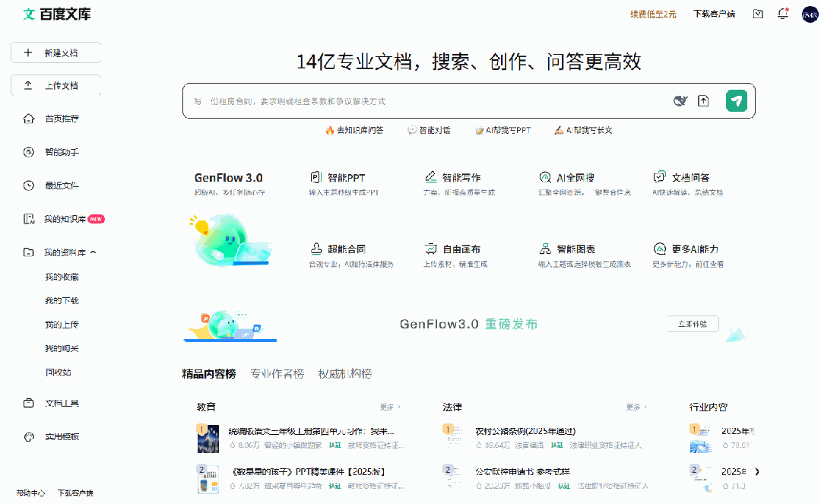The height and width of the screenshot is (504, 821).
Task: Click 去知识库问答 shortcut
Action: (354, 130)
